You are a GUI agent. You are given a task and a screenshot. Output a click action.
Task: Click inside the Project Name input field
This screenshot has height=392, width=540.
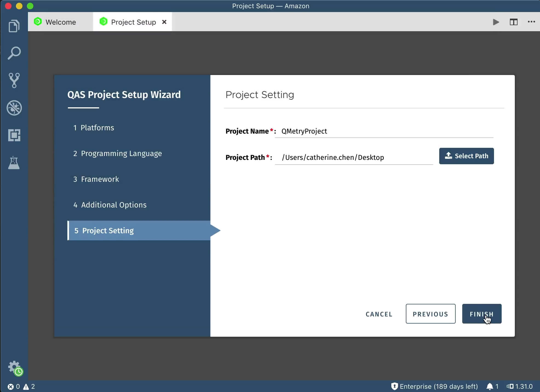383,131
